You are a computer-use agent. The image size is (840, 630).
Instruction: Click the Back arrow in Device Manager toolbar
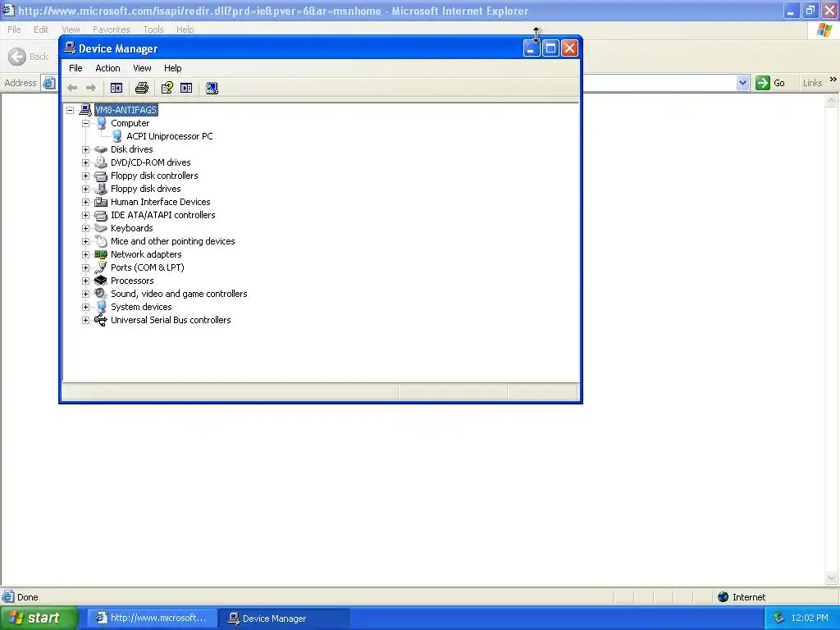coord(72,88)
